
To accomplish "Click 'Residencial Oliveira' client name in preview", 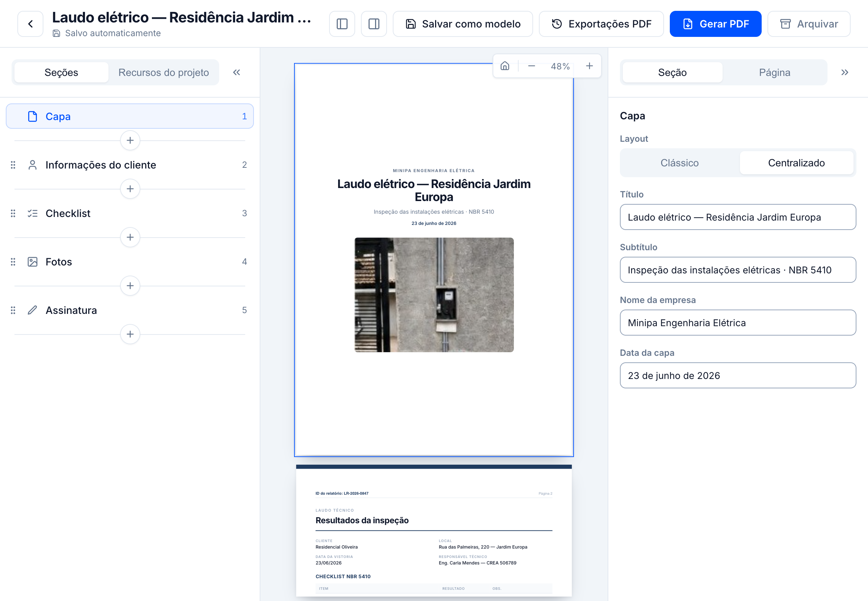I will pyautogui.click(x=336, y=547).
